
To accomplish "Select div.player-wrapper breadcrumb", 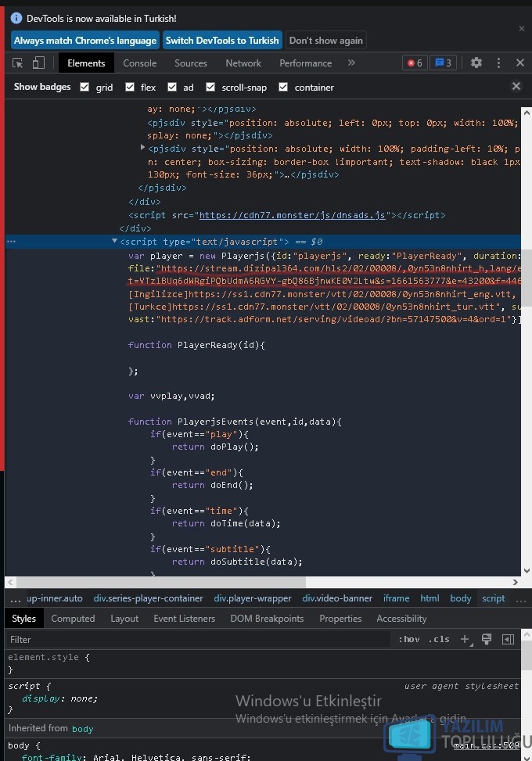I will pos(253,598).
